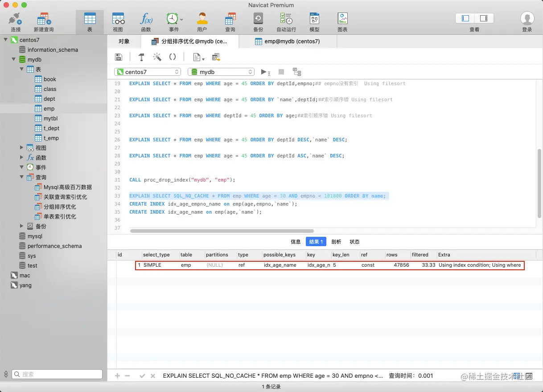Click the stop query square icon
This screenshot has width=543, height=392.
coord(281,72)
